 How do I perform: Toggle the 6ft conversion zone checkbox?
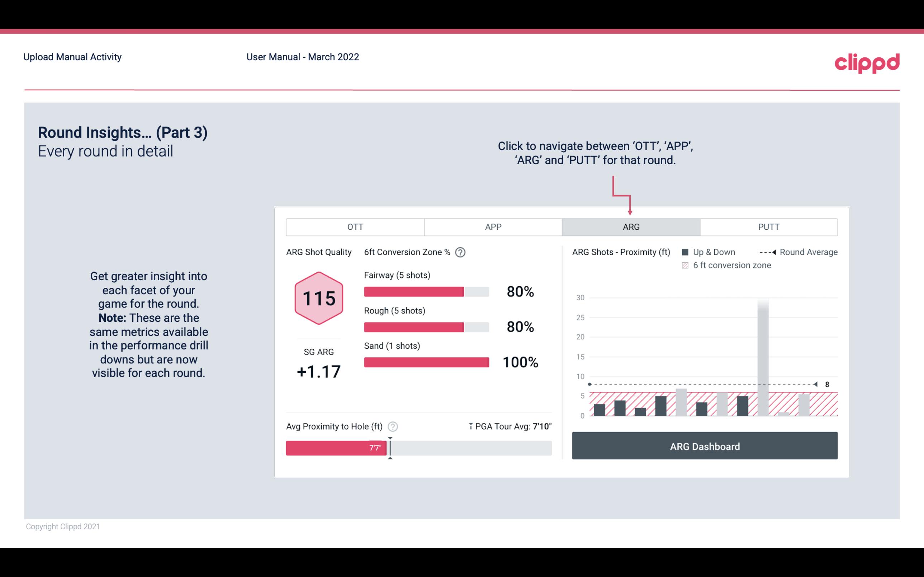tap(687, 265)
